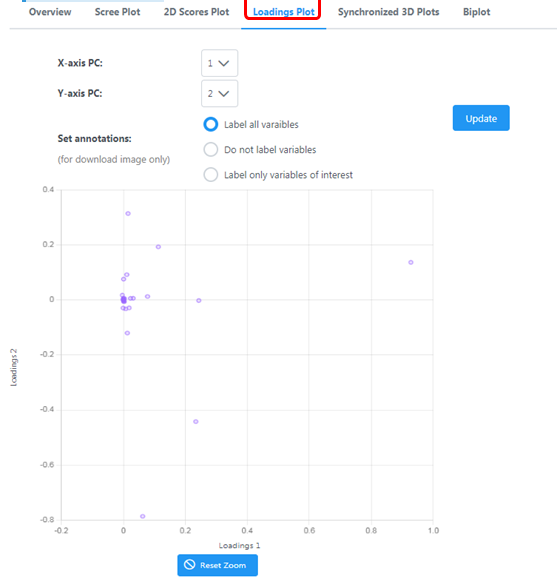Image resolution: width=557 pixels, height=587 pixels.
Task: Click the data point near (0.23, -0.45)
Action: [196, 422]
